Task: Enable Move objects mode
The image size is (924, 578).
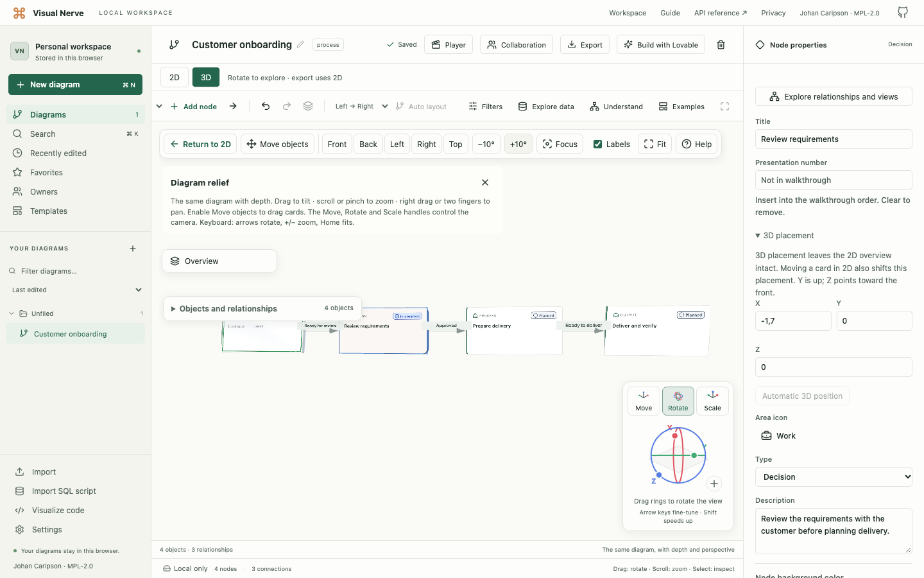Action: [x=278, y=144]
